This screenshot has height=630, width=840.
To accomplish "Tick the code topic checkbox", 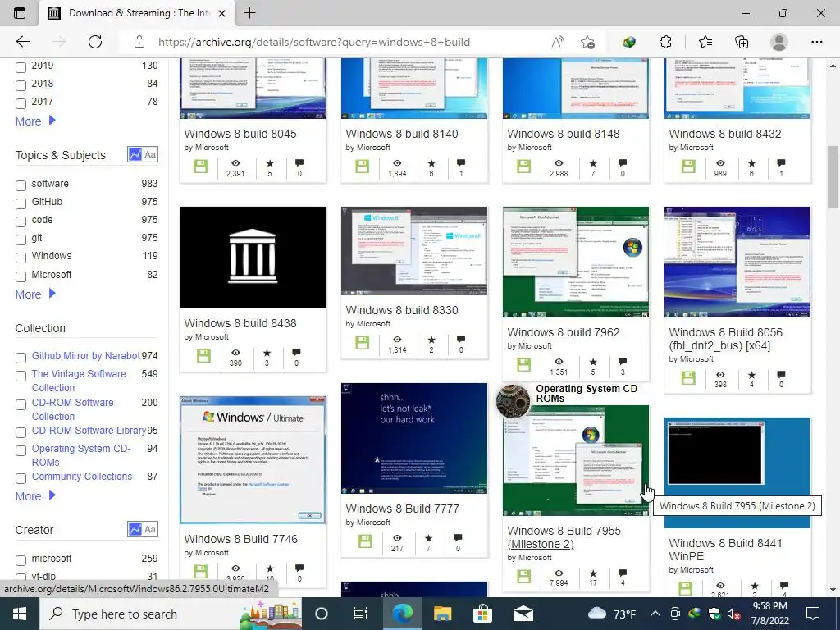I will 21,221.
